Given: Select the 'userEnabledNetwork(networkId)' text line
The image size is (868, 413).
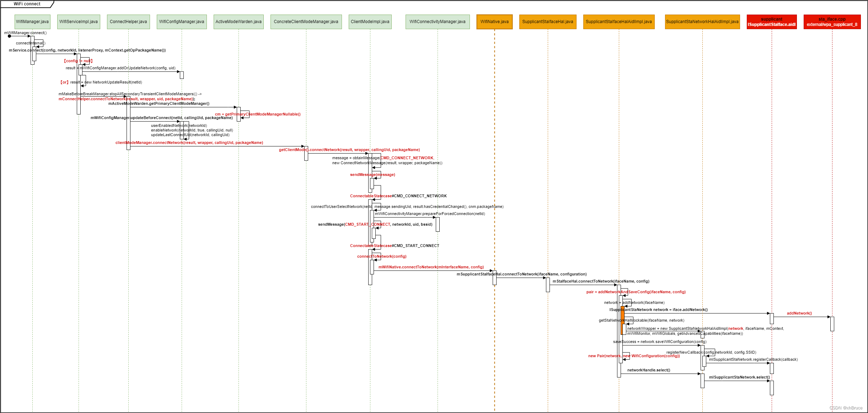Looking at the screenshot, I should pyautogui.click(x=179, y=125).
